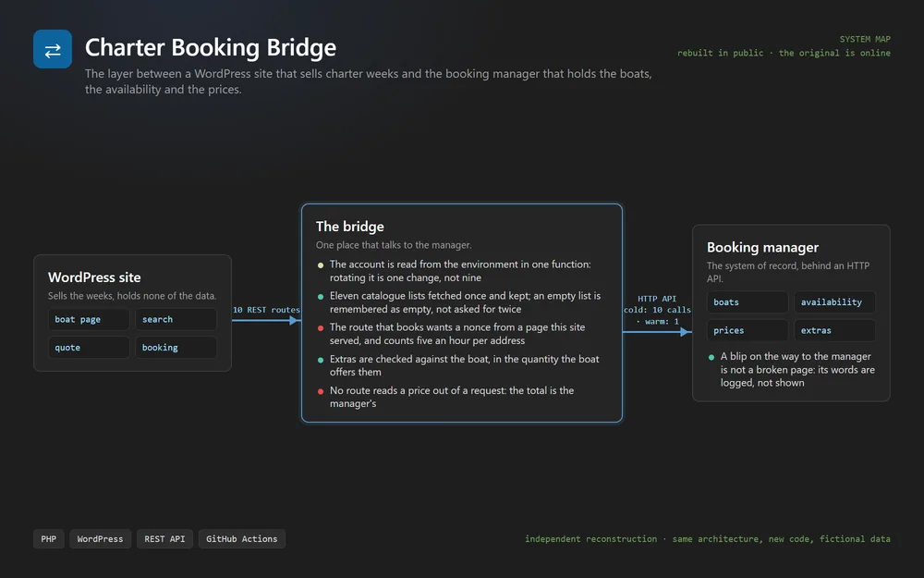Select the GitHub Actions tag
924x578 pixels.
click(241, 538)
